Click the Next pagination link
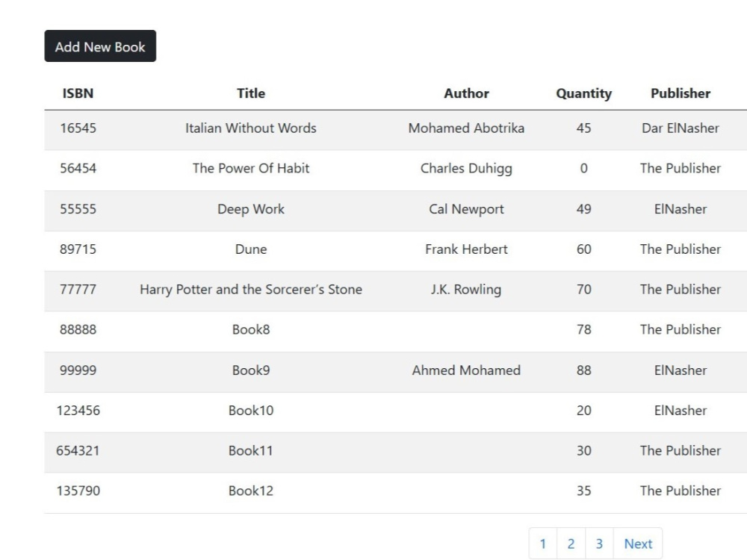The height and width of the screenshot is (560, 747). click(x=638, y=544)
